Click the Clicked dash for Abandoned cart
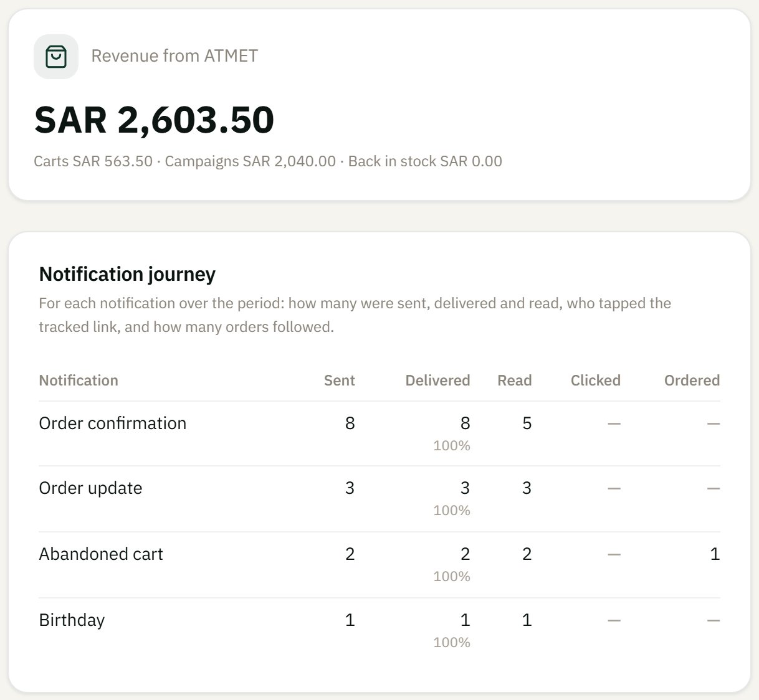Viewport: 759px width, 700px height. (x=614, y=555)
